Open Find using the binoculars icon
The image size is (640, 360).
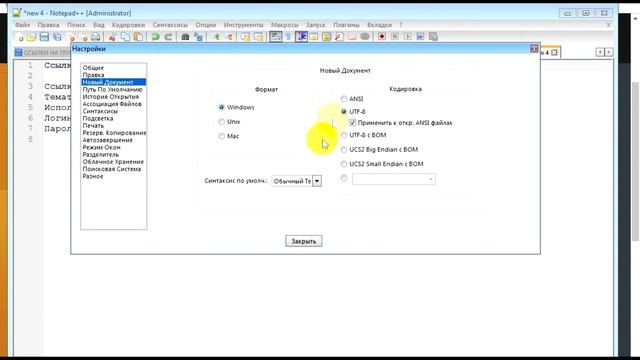[185, 37]
